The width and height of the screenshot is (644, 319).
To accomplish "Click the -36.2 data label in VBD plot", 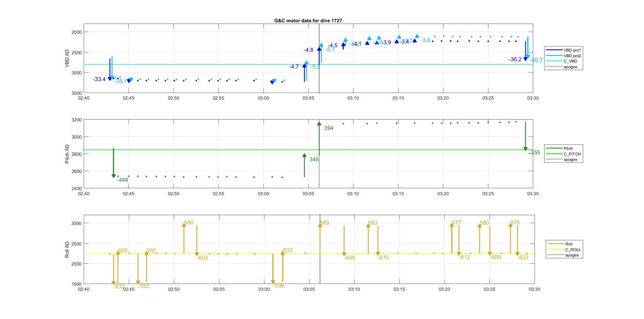I will 515,59.
